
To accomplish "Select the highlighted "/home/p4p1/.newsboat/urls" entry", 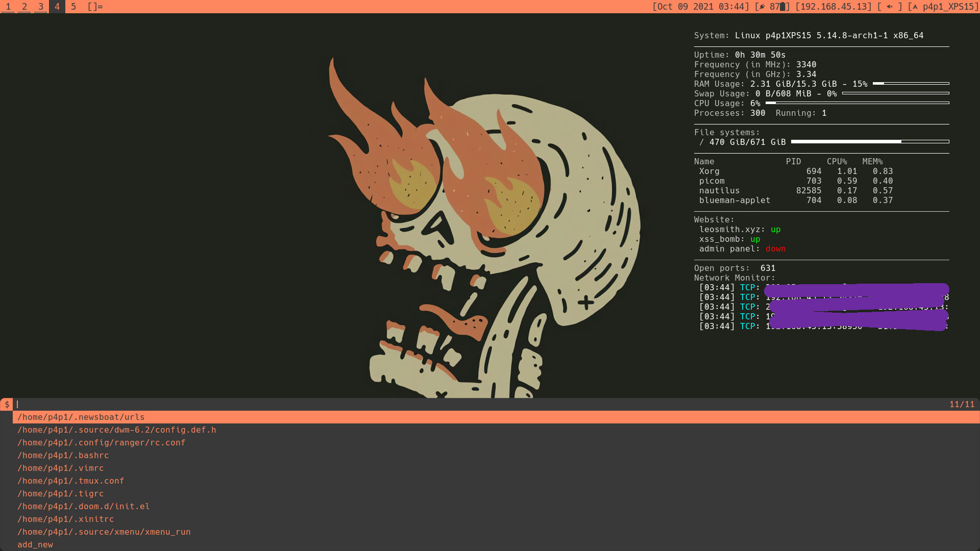I will 80,417.
